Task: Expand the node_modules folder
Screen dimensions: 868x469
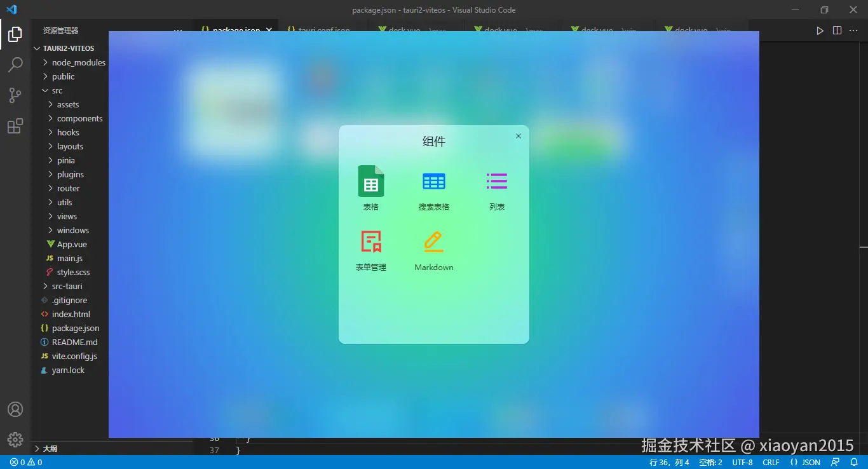Action: click(79, 62)
